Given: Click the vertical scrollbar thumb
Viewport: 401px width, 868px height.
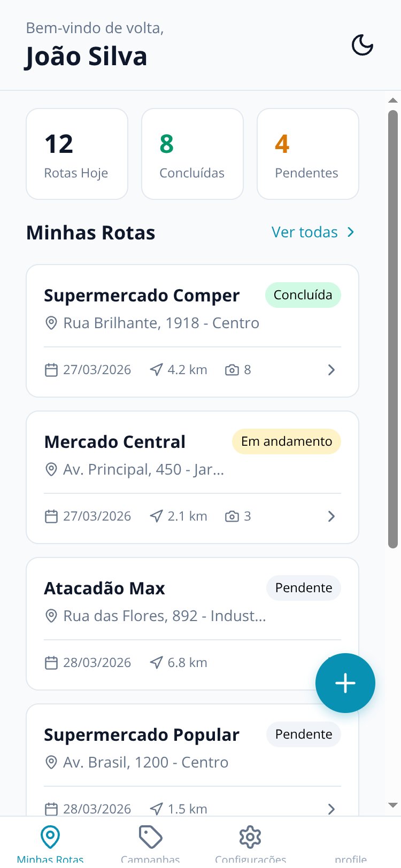Looking at the screenshot, I should [x=393, y=329].
